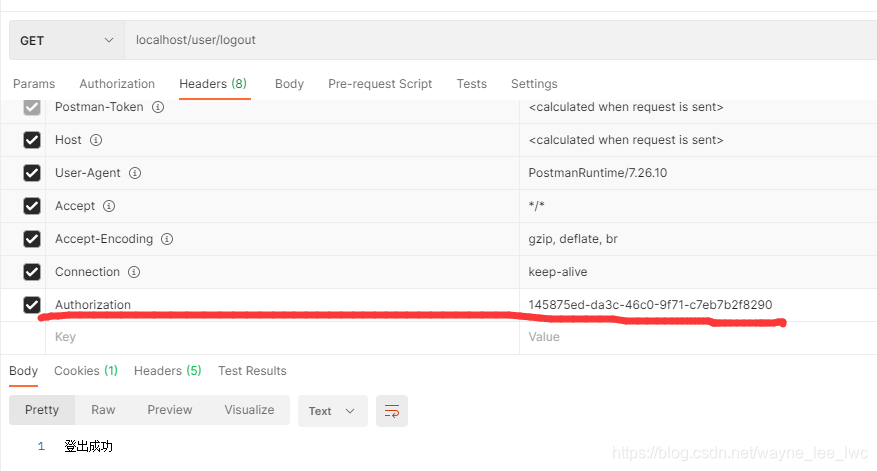The height and width of the screenshot is (471, 877).
Task: Open the GET method dropdown
Action: point(67,40)
